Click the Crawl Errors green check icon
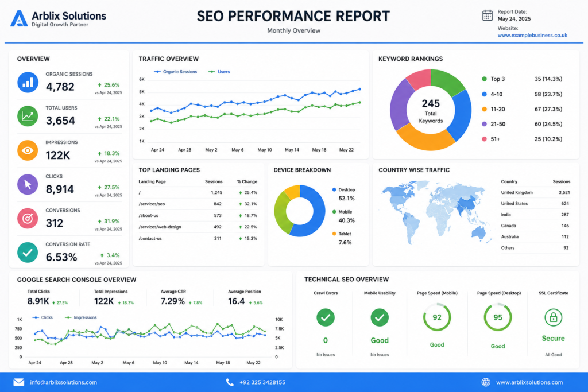The image size is (588, 392). (326, 317)
